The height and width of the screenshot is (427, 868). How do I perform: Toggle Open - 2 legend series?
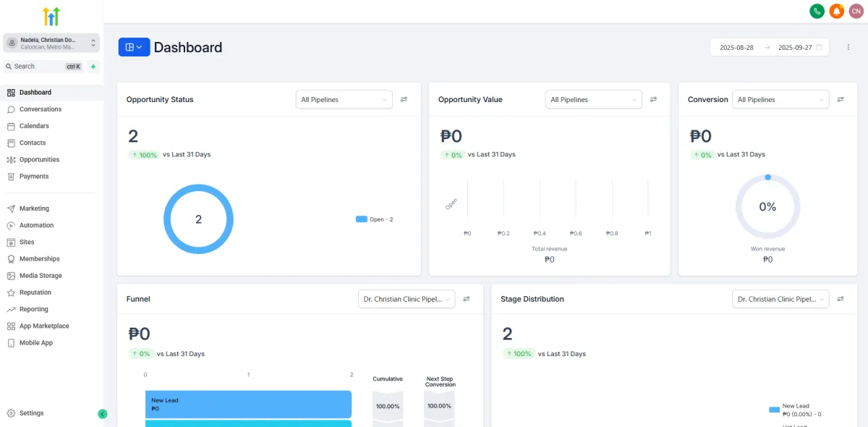pyautogui.click(x=375, y=219)
